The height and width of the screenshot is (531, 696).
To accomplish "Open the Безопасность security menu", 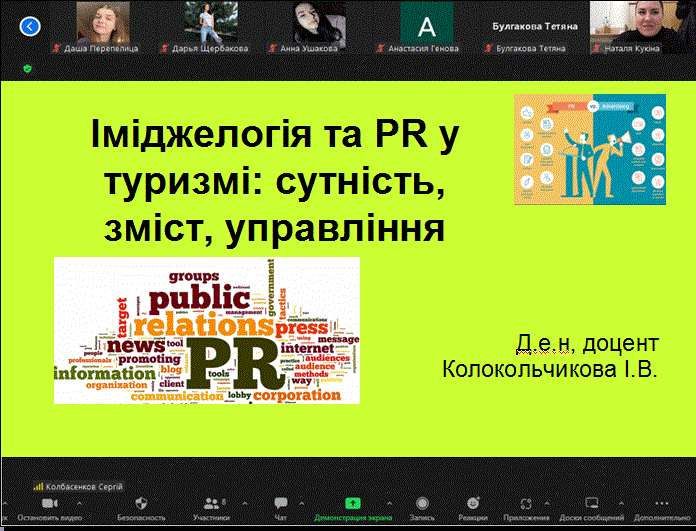I will 141,509.
